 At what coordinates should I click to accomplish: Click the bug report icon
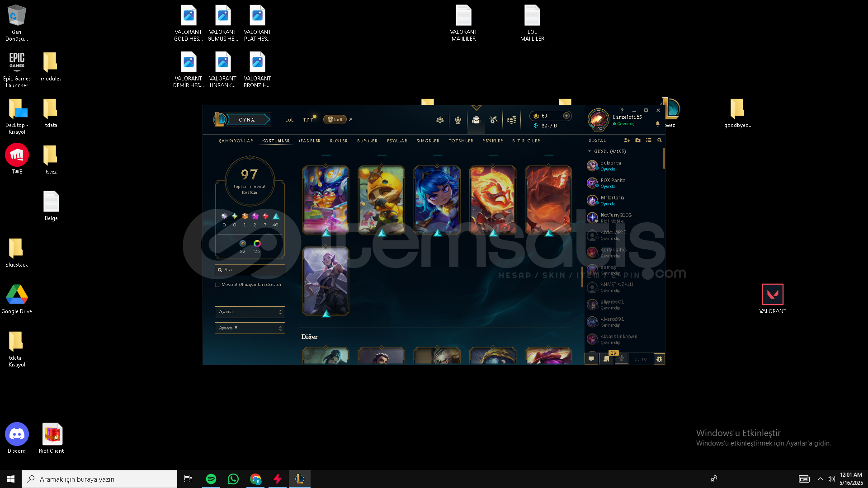659,359
